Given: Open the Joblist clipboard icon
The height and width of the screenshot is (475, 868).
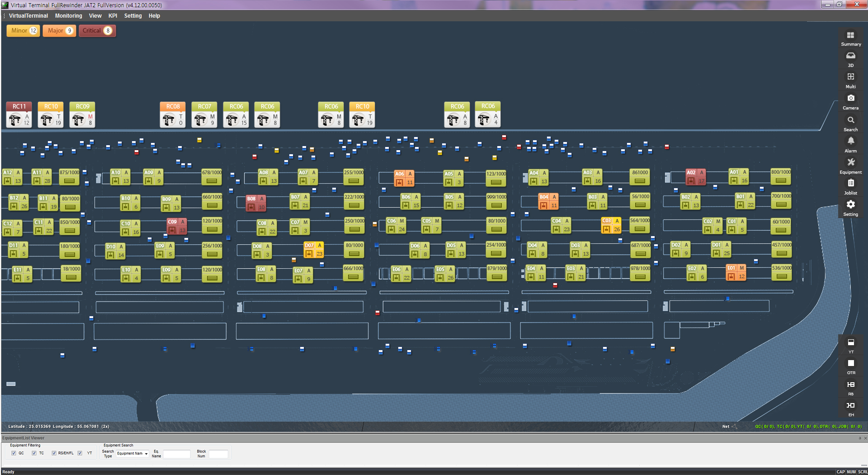Looking at the screenshot, I should click(x=850, y=184).
